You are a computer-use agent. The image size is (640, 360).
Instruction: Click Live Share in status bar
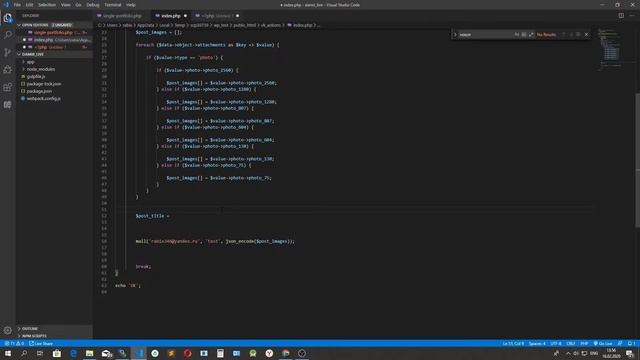pos(41,344)
